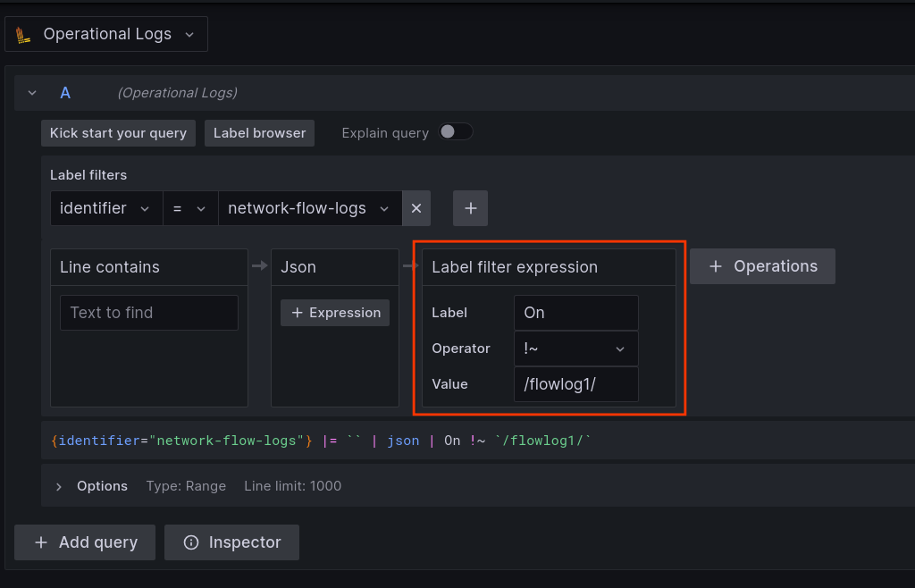Click the Value field containing /flowlog1/
The width and height of the screenshot is (915, 588).
[575, 383]
